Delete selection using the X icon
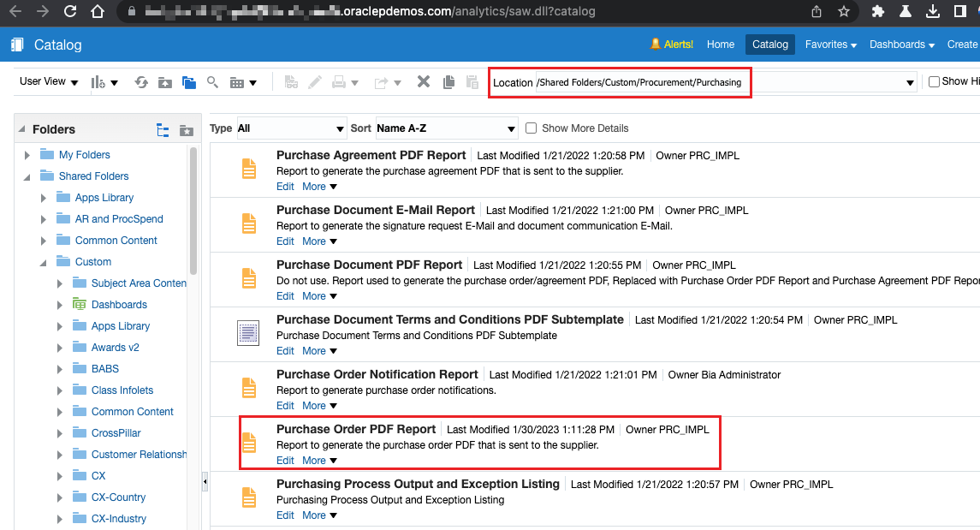980x530 pixels. pyautogui.click(x=422, y=81)
